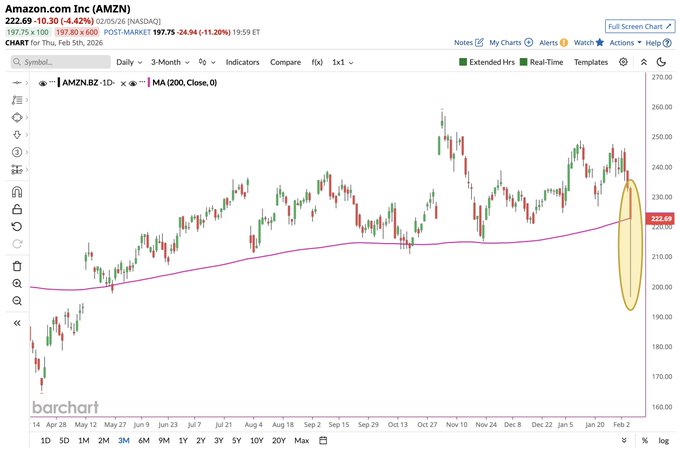Select the 6M time range
The image size is (680, 453).
pos(144,440)
